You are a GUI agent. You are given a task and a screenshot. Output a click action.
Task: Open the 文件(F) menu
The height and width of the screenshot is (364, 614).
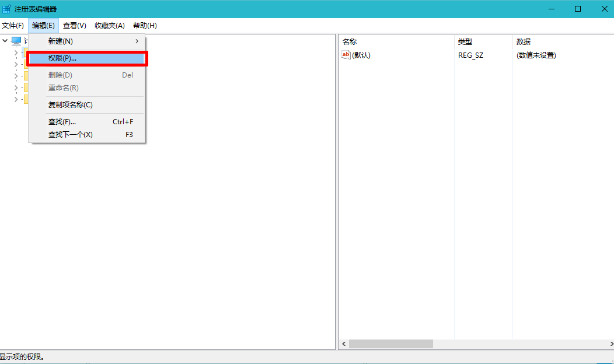click(x=12, y=26)
